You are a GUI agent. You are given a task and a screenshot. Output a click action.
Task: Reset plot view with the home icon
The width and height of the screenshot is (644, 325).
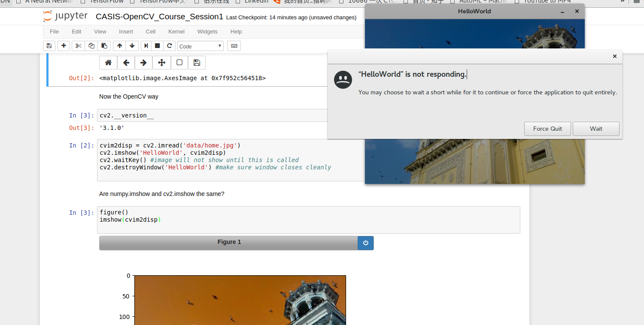point(108,63)
